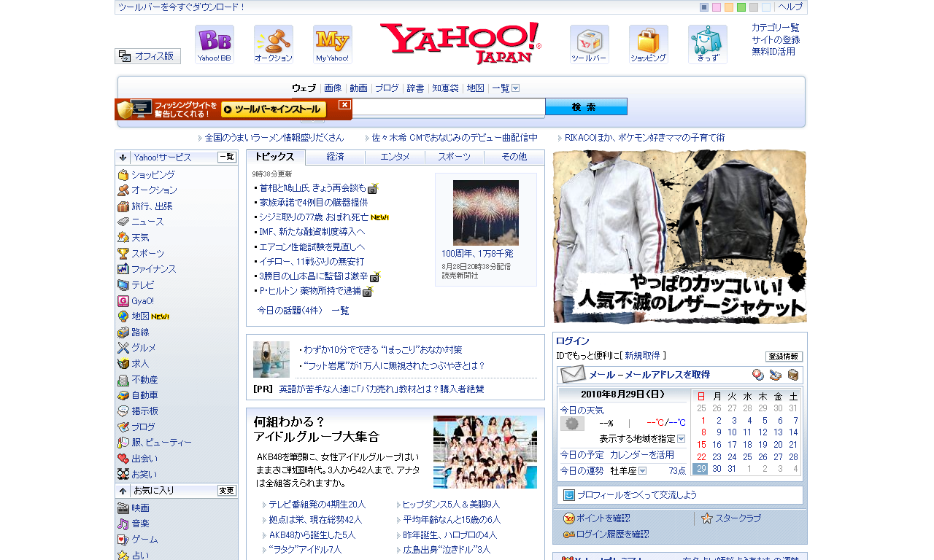Switch to the スポーツ news tab

pyautogui.click(x=455, y=157)
